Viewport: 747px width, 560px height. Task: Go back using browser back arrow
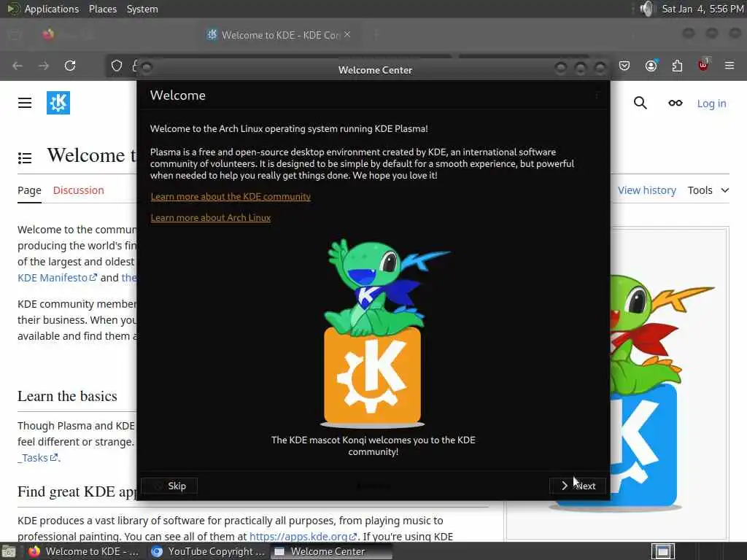point(18,66)
